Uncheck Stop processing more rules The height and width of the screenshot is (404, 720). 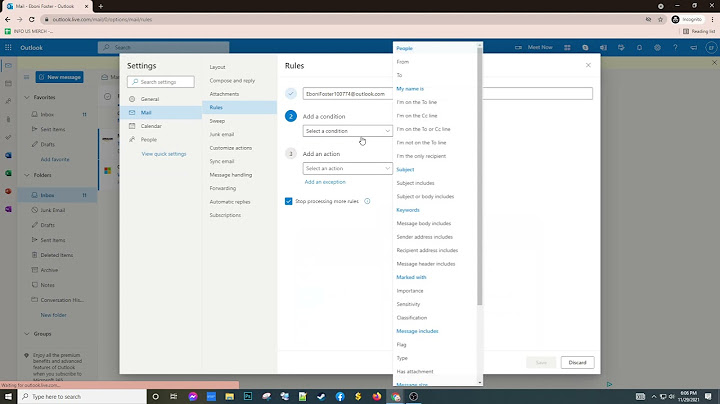[288, 201]
